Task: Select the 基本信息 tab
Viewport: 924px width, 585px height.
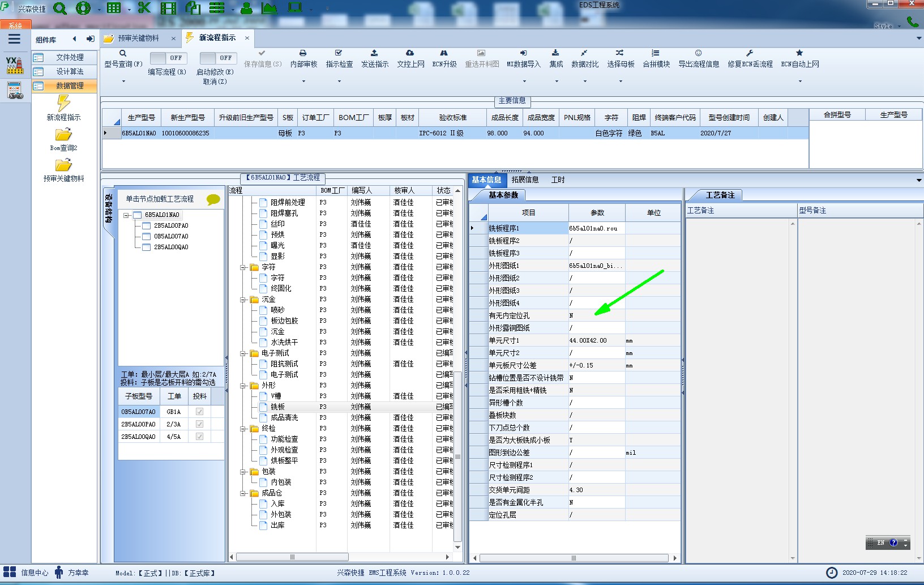Action: click(x=486, y=180)
